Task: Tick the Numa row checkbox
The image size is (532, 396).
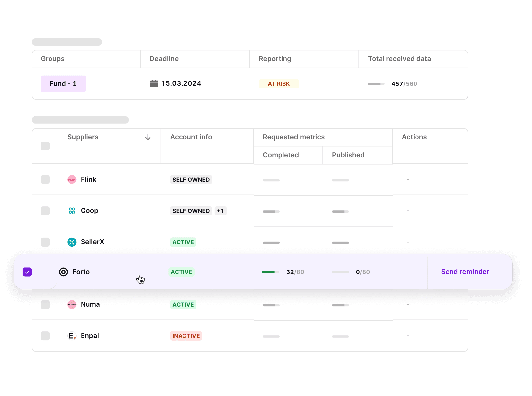Action: [x=45, y=305]
